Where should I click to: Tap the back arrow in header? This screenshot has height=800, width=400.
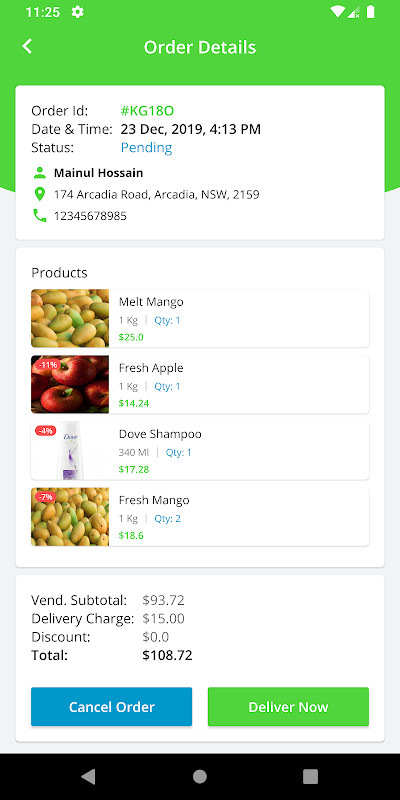pyautogui.click(x=27, y=46)
